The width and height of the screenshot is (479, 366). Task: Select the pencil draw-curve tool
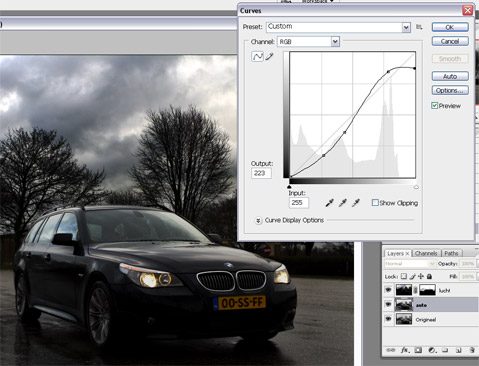coord(269,56)
